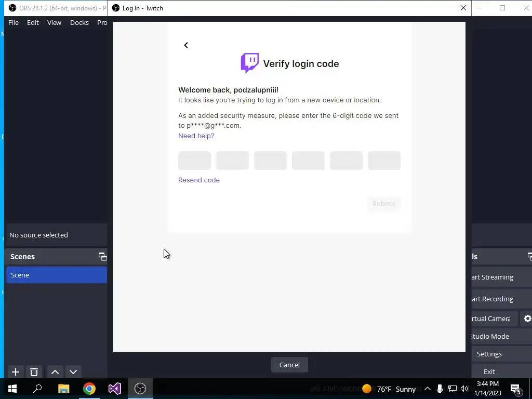Focus first digit code box

tap(194, 161)
